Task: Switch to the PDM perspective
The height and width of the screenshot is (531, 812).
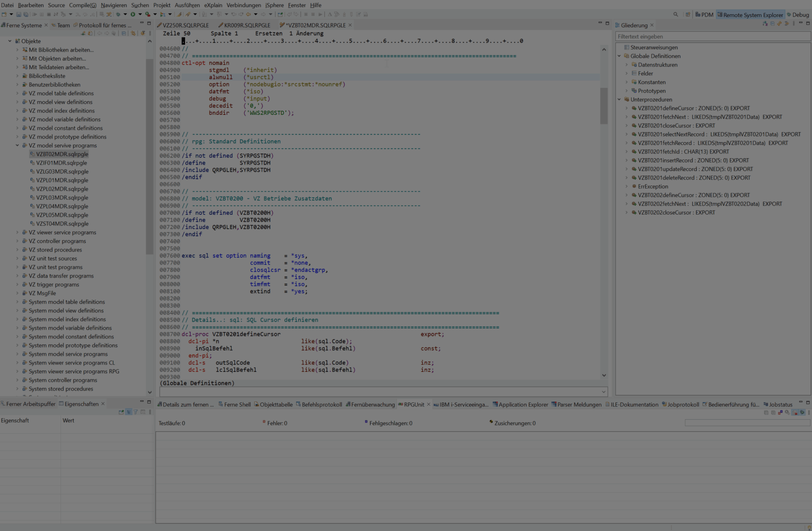Action: pyautogui.click(x=704, y=15)
